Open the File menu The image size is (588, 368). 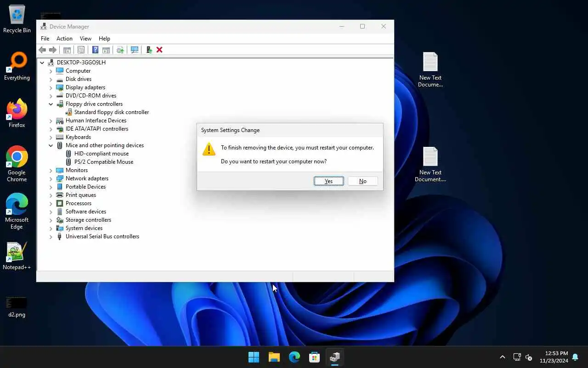coord(45,39)
